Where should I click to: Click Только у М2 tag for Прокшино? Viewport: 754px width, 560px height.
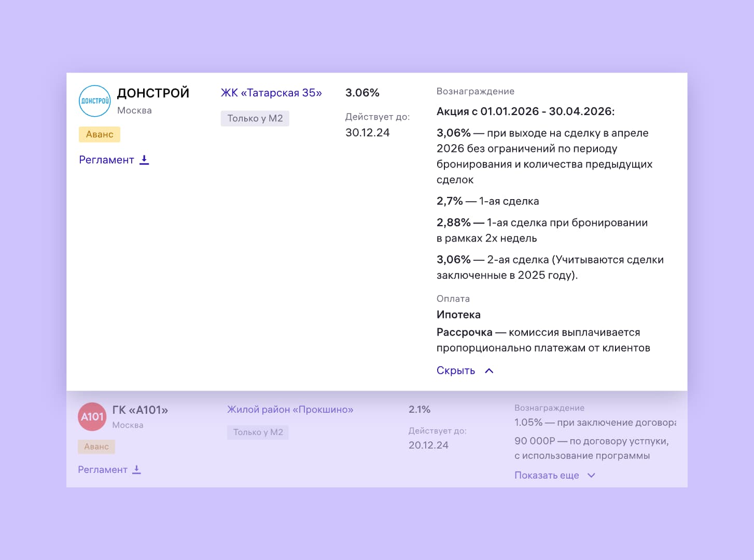[258, 432]
